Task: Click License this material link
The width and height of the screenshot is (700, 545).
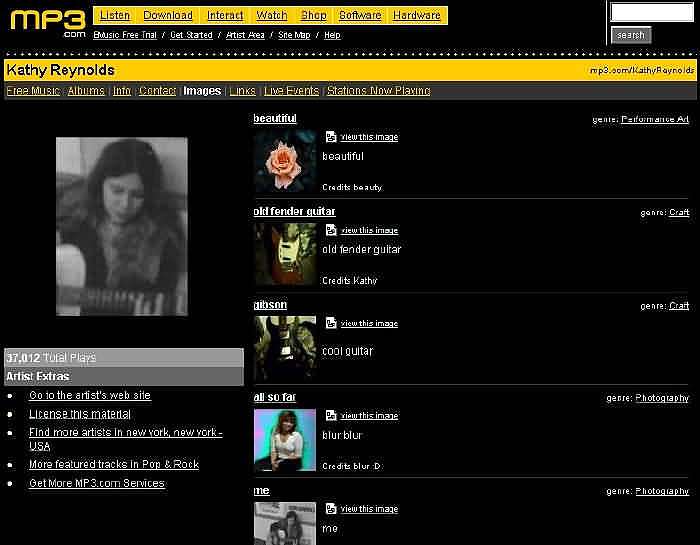Action: click(x=80, y=414)
